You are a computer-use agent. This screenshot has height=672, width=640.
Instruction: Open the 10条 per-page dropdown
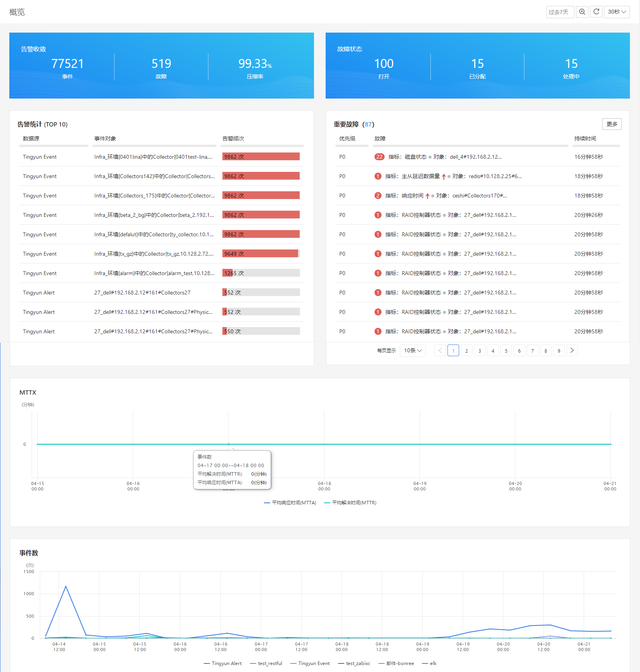click(413, 351)
